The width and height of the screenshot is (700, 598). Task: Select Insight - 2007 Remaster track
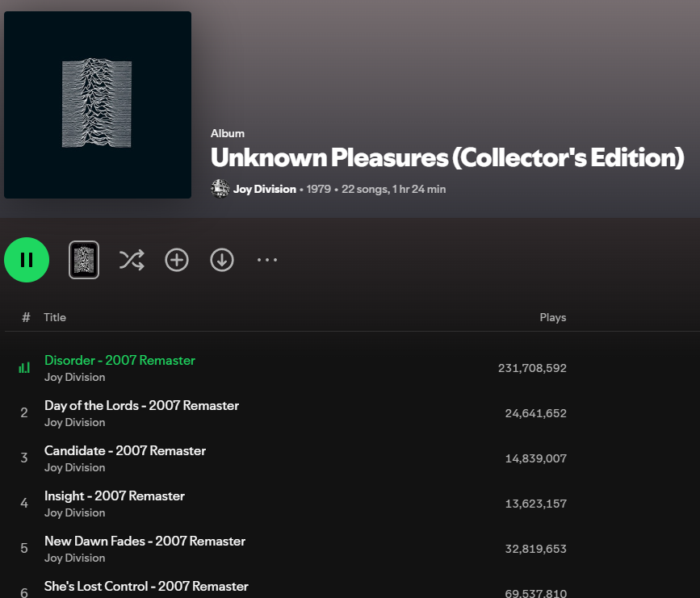click(115, 496)
